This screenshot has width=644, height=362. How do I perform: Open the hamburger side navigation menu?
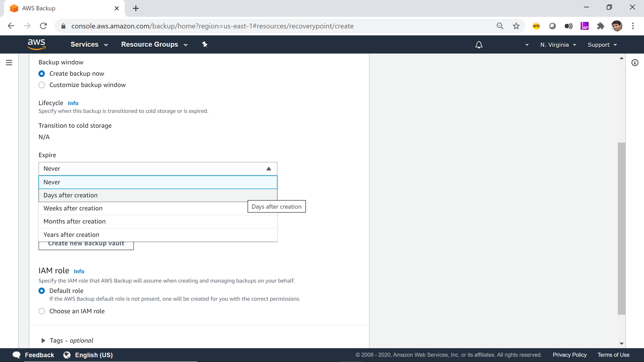point(9,62)
